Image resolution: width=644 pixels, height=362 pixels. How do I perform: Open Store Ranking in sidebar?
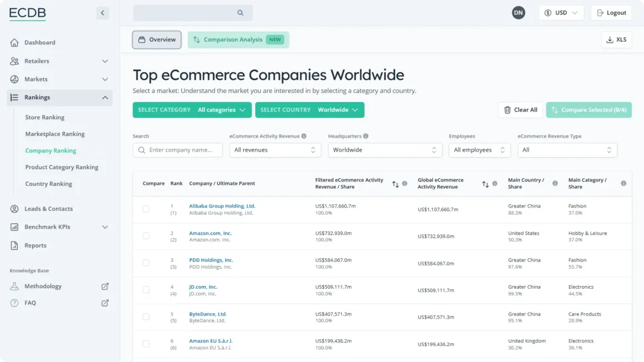pos(45,117)
